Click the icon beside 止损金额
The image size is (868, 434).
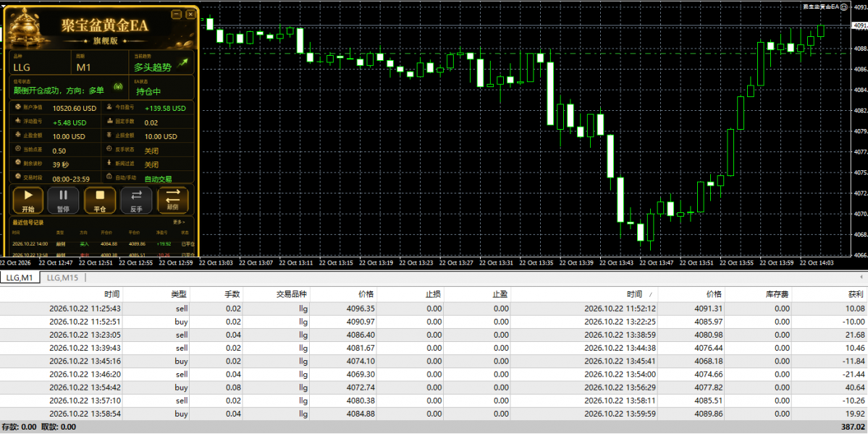tap(109, 135)
